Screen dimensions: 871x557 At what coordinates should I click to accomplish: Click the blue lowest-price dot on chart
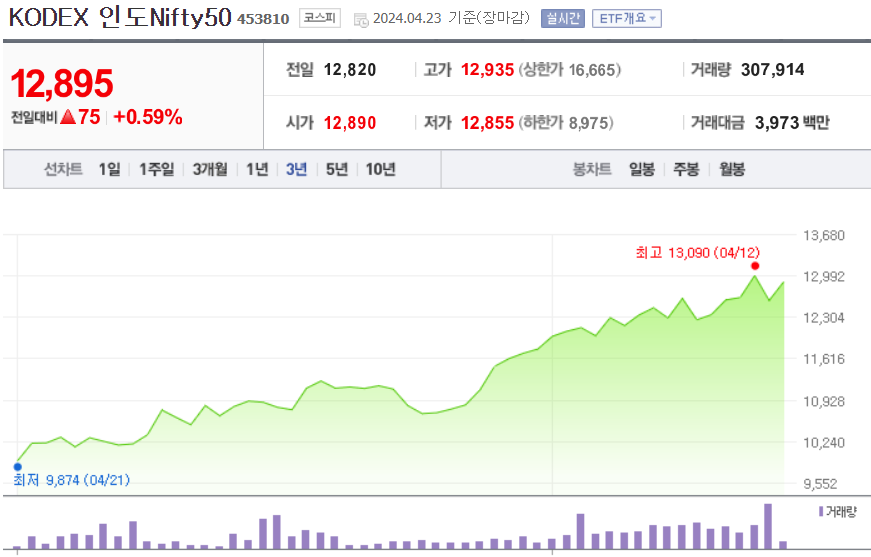coord(18,466)
